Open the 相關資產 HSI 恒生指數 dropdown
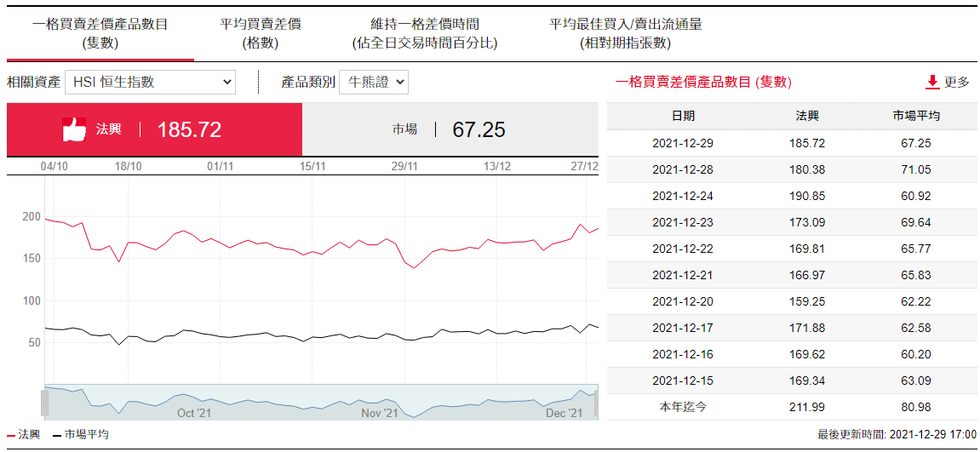The height and width of the screenshot is (452, 980). 150,82
